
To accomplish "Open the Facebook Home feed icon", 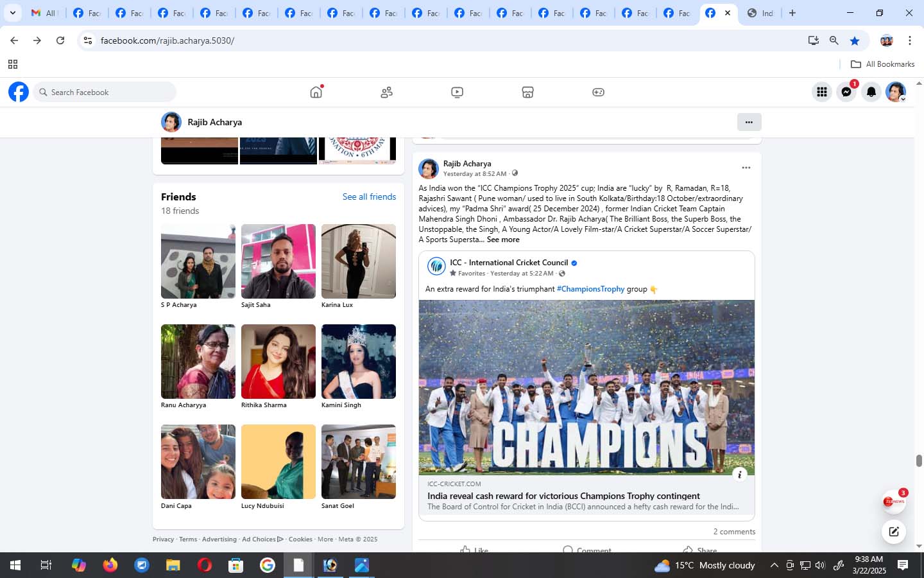I will [316, 92].
